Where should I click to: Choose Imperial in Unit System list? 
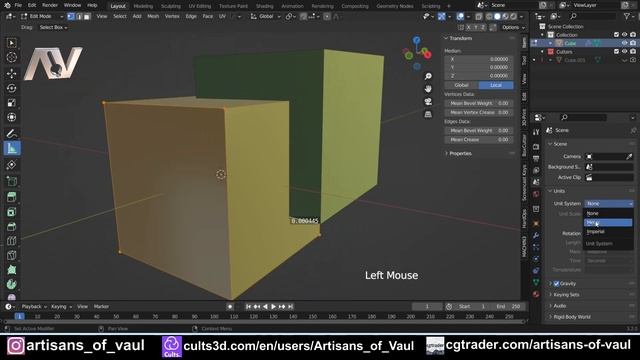click(608, 232)
